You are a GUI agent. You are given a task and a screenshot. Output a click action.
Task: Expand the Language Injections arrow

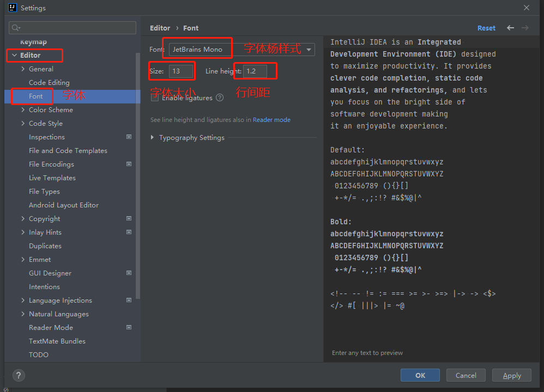pos(23,300)
